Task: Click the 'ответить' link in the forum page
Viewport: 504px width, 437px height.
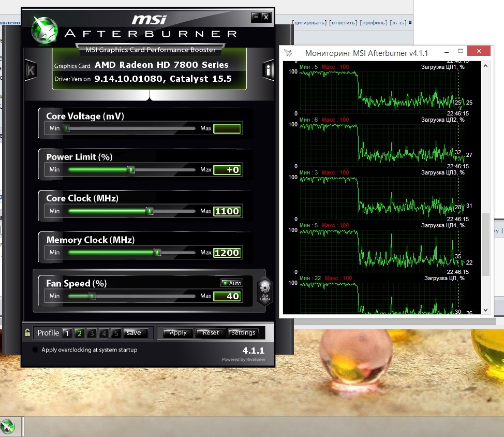Action: 343,22
